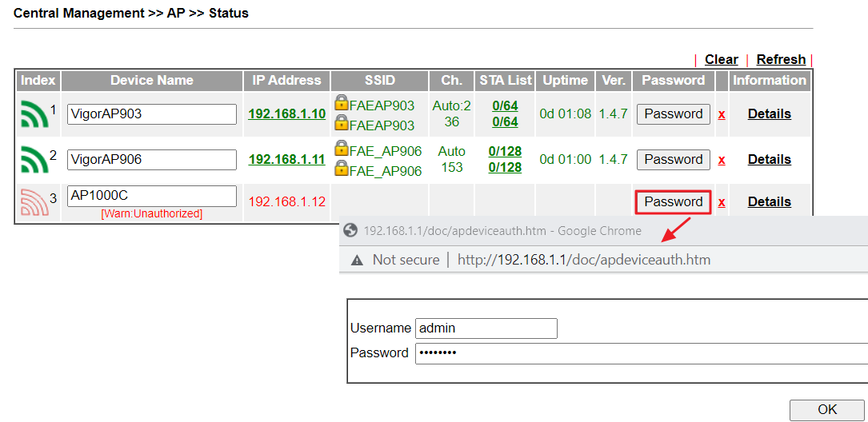Viewport: 868px width, 422px height.
Task: Delete AP1000C using its red x
Action: (x=722, y=202)
